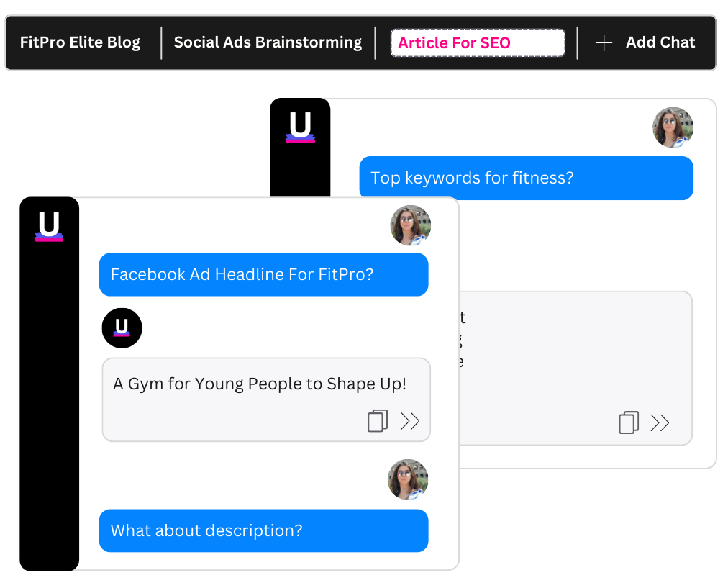Click the double-arrow icon in the back chat
Image resolution: width=728 pixels, height=583 pixels.
pyautogui.click(x=660, y=422)
